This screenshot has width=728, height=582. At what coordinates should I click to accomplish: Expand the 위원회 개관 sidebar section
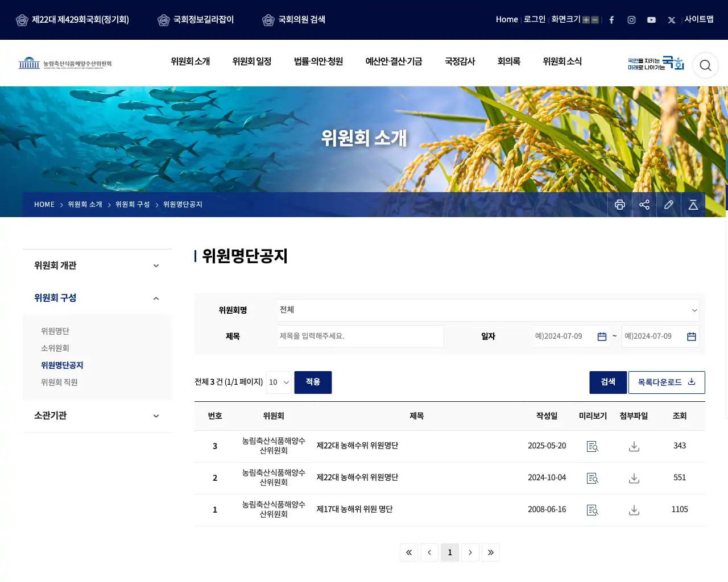tap(97, 265)
